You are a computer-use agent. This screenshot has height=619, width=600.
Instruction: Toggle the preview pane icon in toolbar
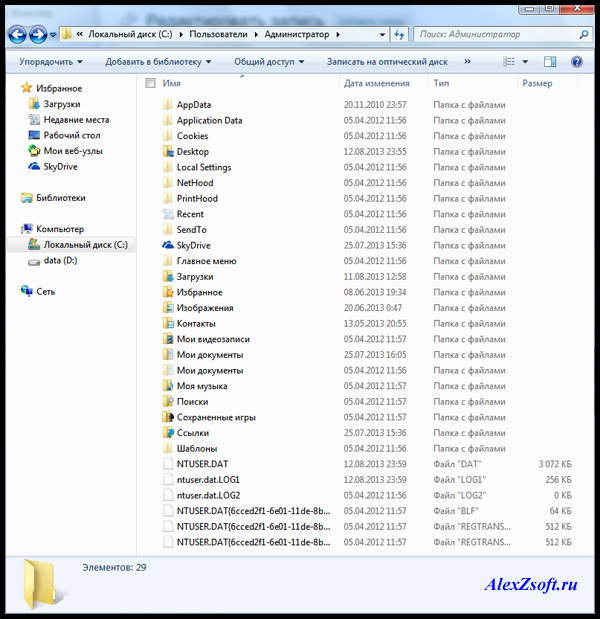click(549, 61)
